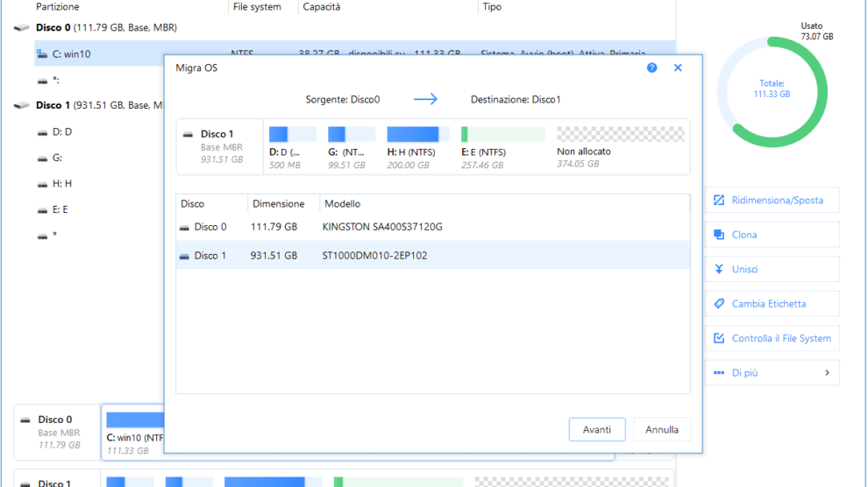Click the Ridimensiona/Sposta icon
This screenshot has width=868, height=487.
719,201
